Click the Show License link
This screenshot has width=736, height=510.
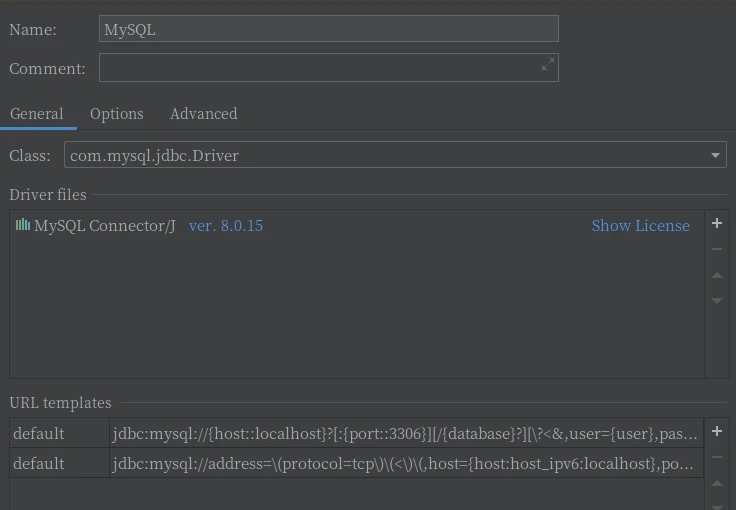640,226
